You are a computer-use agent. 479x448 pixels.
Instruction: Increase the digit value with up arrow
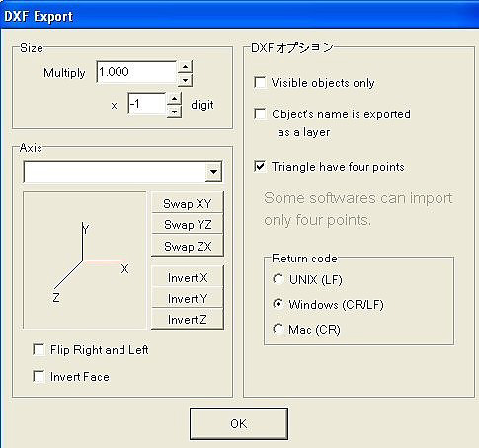(x=174, y=99)
